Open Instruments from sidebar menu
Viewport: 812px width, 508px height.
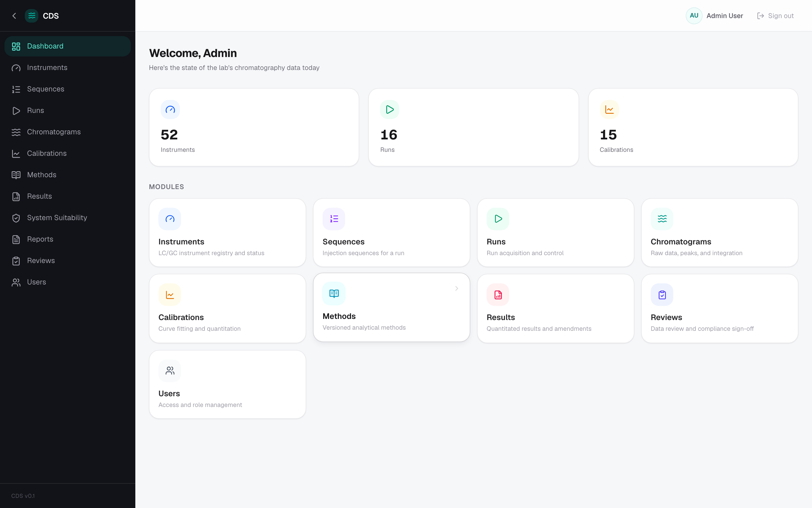click(x=68, y=68)
